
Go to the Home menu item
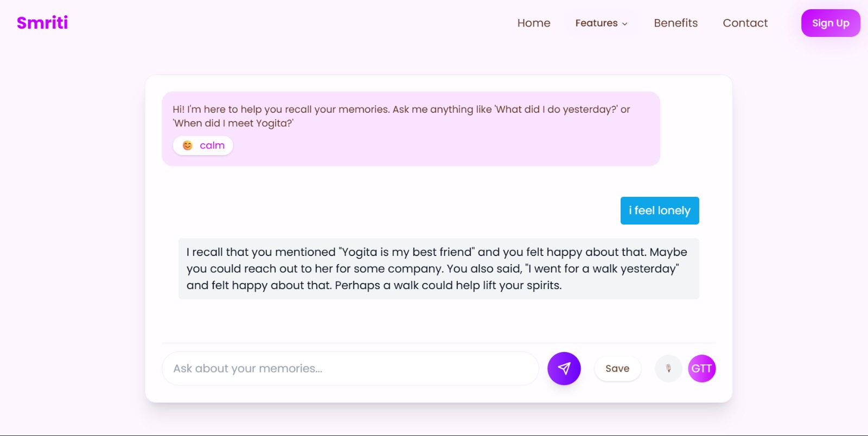(533, 23)
